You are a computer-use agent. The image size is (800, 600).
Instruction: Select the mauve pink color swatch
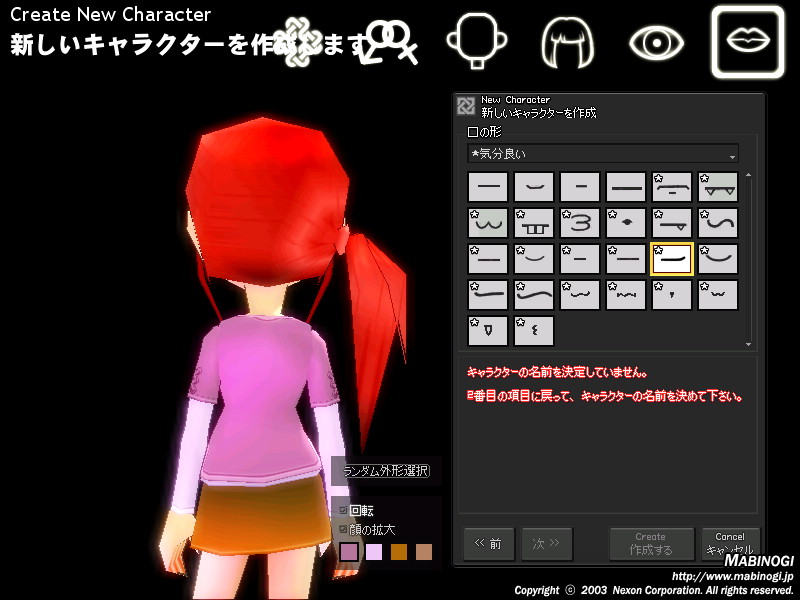(x=349, y=552)
